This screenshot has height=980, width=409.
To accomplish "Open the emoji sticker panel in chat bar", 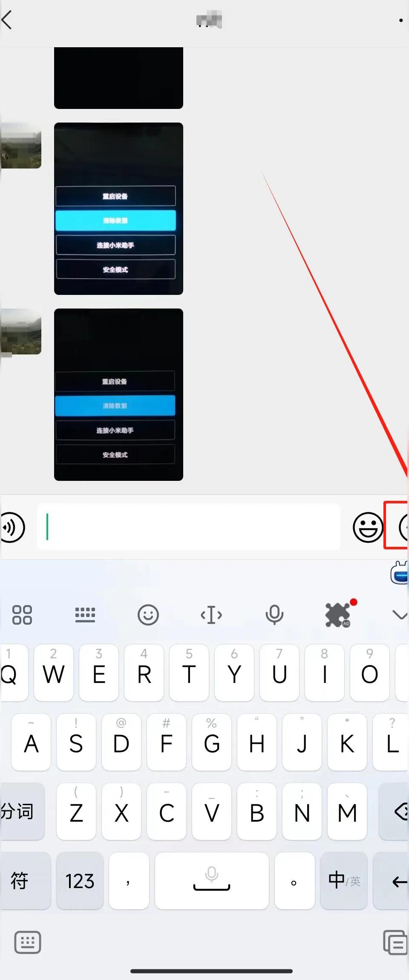I will [368, 527].
